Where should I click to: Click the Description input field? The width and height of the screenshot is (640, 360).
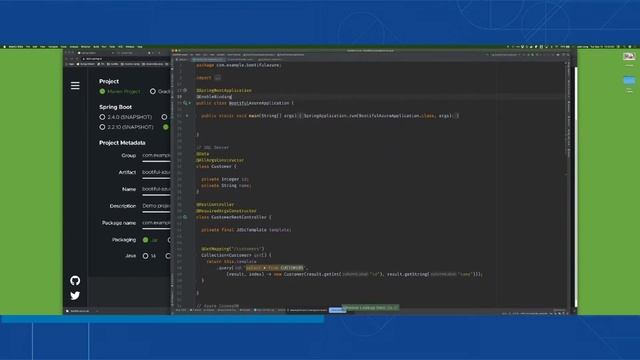[x=156, y=206]
